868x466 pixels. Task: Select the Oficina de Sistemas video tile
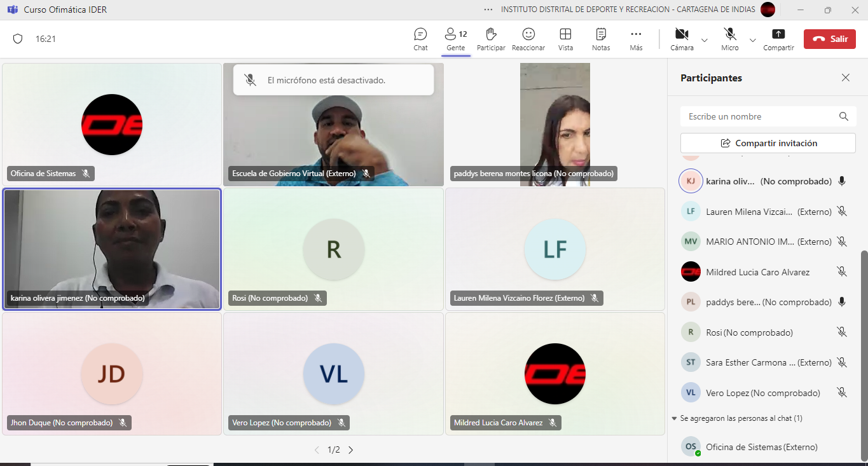pos(112,124)
